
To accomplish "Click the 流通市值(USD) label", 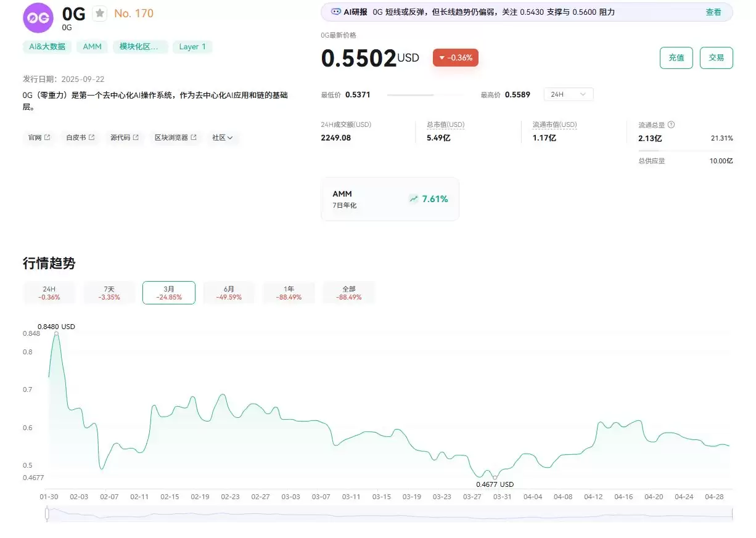I will click(555, 124).
